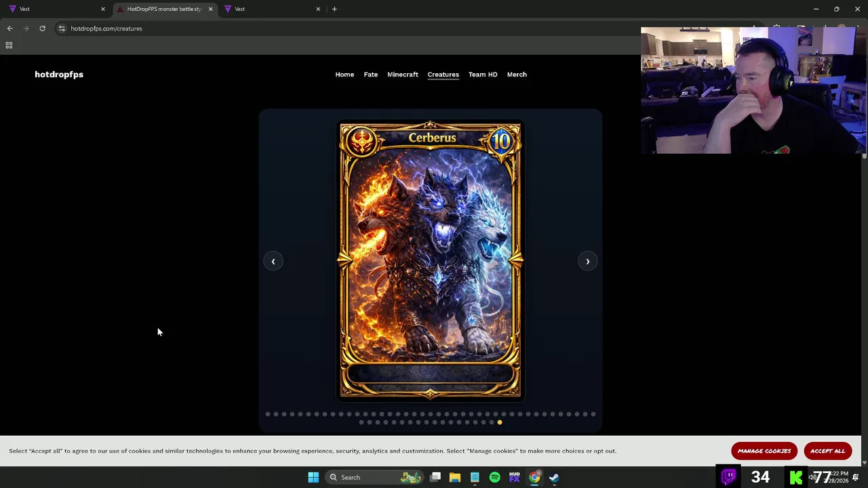This screenshot has height=488, width=868.
Task: Close the HotDropFPS monster battle tab
Action: (210, 9)
